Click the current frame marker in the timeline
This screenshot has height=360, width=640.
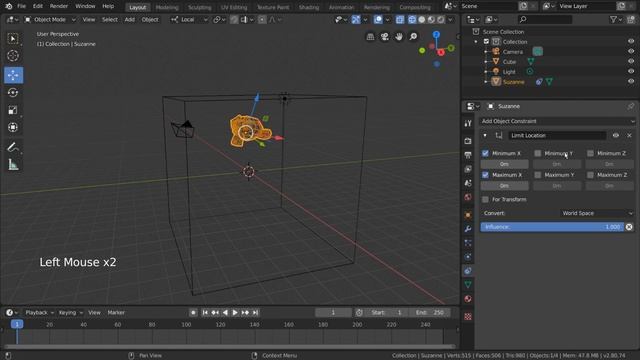17,324
